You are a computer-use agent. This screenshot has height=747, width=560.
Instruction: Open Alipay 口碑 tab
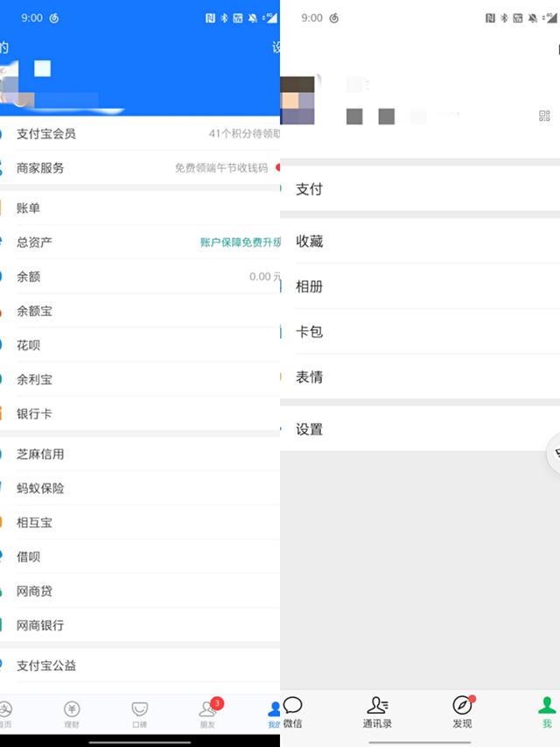139,715
